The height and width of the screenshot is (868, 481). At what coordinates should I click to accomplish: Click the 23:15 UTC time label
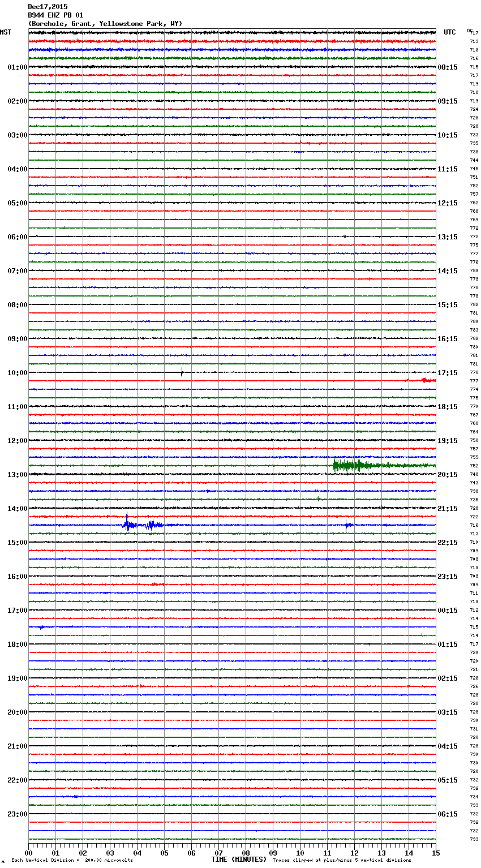tap(448, 577)
